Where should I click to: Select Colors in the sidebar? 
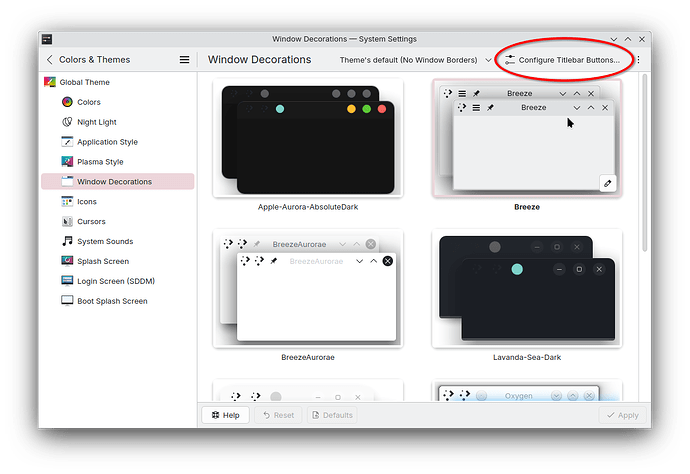click(119, 102)
